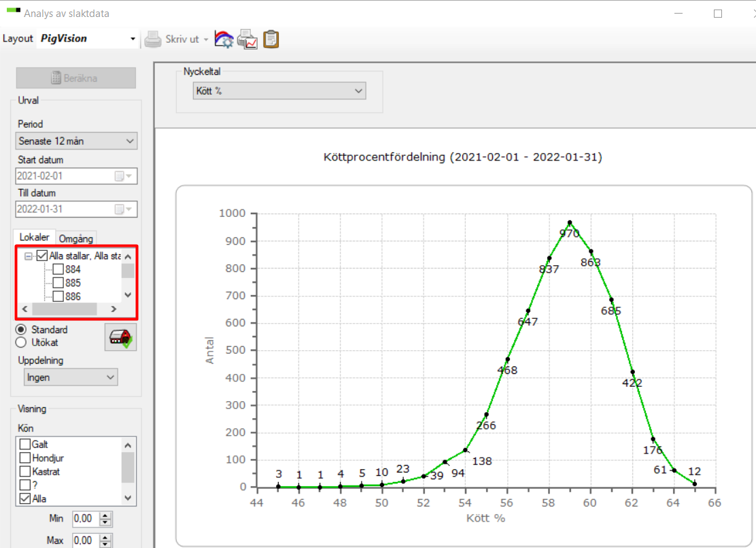The image size is (756, 548).
Task: Click the data label 647 on chart
Action: (x=528, y=322)
